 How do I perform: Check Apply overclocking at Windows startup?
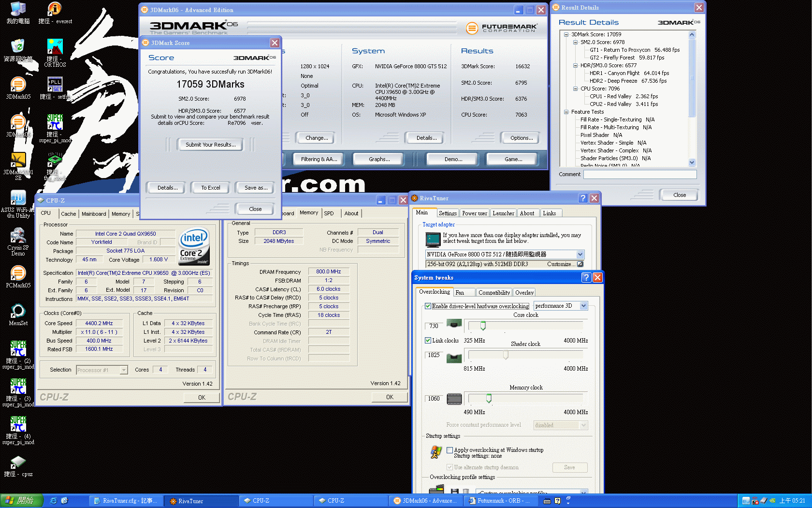pos(449,450)
